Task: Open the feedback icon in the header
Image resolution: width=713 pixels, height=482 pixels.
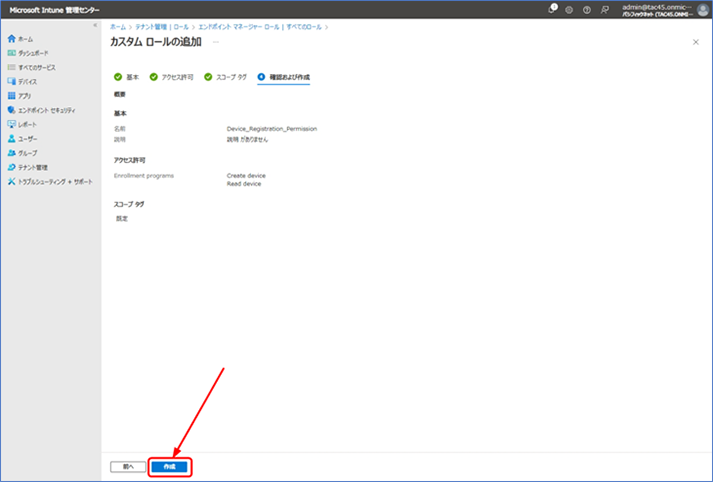Action: [604, 10]
